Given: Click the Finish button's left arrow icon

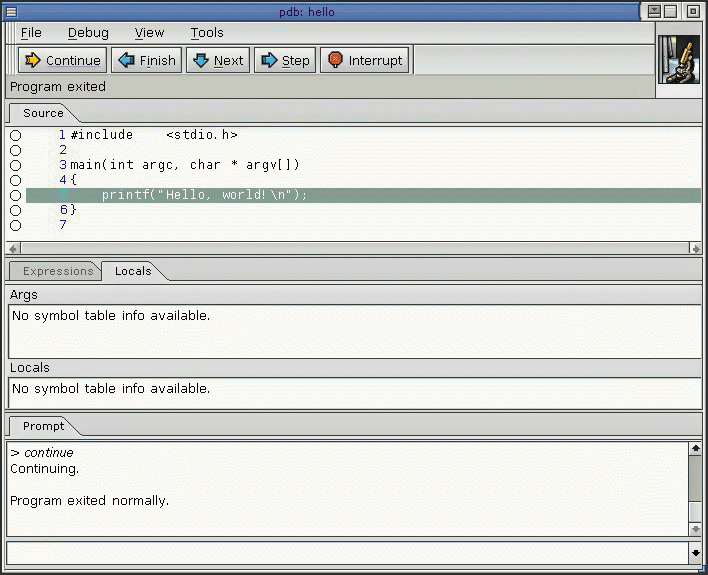Looking at the screenshot, I should (126, 60).
